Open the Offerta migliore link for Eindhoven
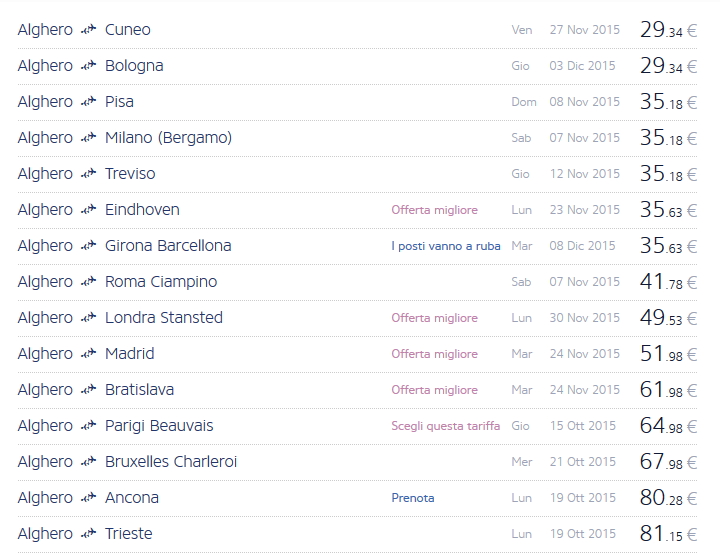Image resolution: width=720 pixels, height=555 pixels. click(x=434, y=210)
